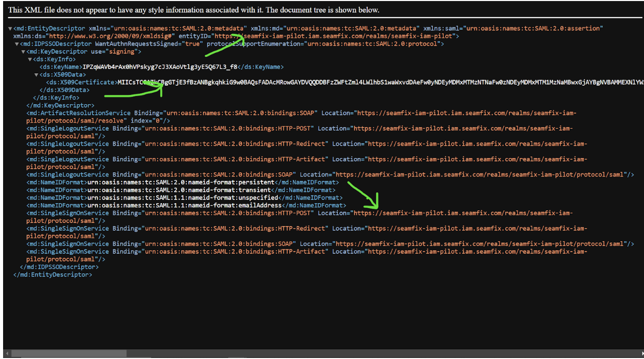
Task: Click the nameid-format:emailAddress value
Action: click(x=184, y=205)
